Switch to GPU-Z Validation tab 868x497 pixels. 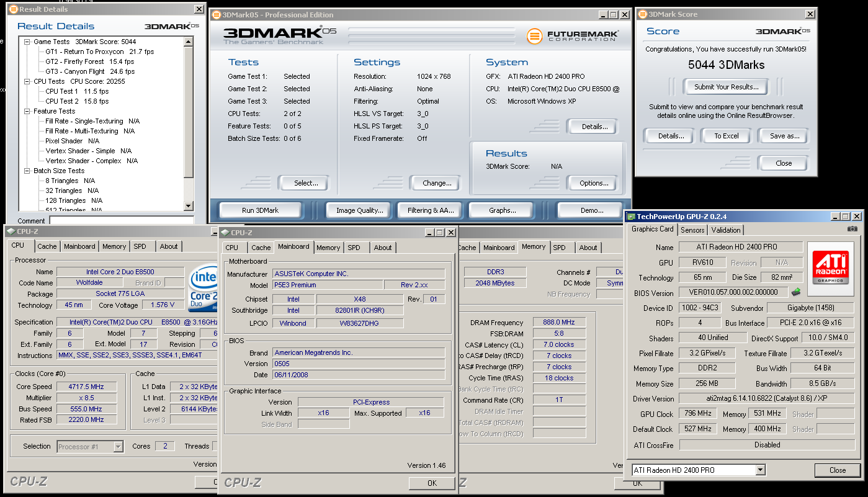click(x=725, y=230)
